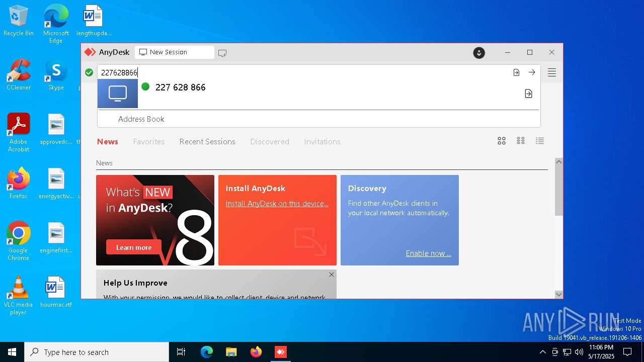Click Install AnyDesk on this device link

277,204
